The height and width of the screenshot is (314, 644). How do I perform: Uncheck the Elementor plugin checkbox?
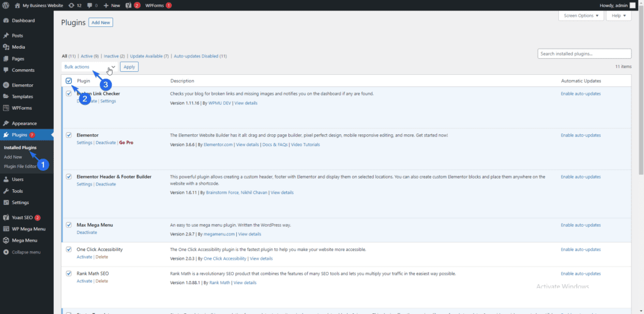click(69, 135)
